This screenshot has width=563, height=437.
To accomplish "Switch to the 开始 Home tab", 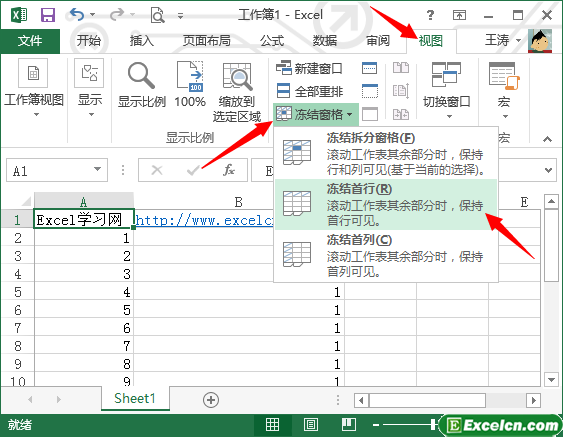I will tap(88, 41).
